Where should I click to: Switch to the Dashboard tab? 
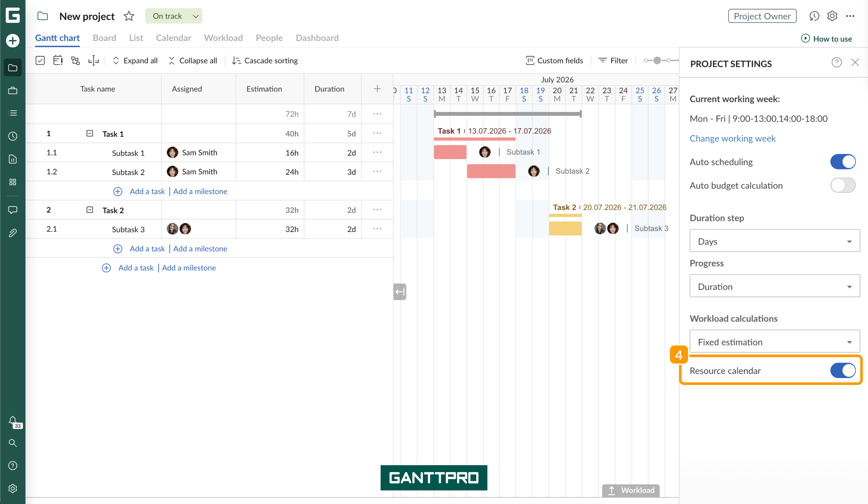point(317,38)
